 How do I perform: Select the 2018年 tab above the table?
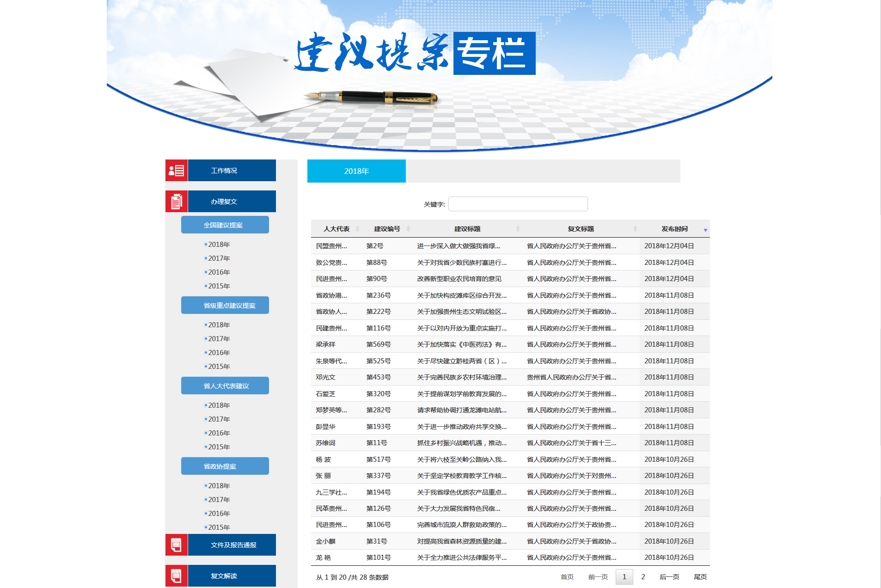356,171
